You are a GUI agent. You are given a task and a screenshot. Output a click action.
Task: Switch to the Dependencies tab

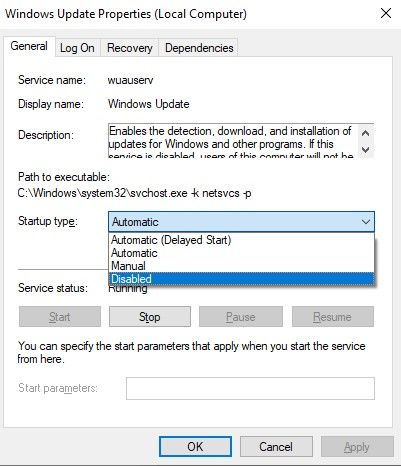(x=199, y=48)
